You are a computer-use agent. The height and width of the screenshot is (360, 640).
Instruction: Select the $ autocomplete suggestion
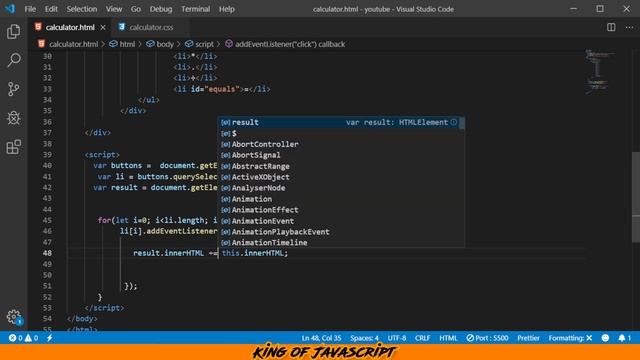(x=339, y=133)
